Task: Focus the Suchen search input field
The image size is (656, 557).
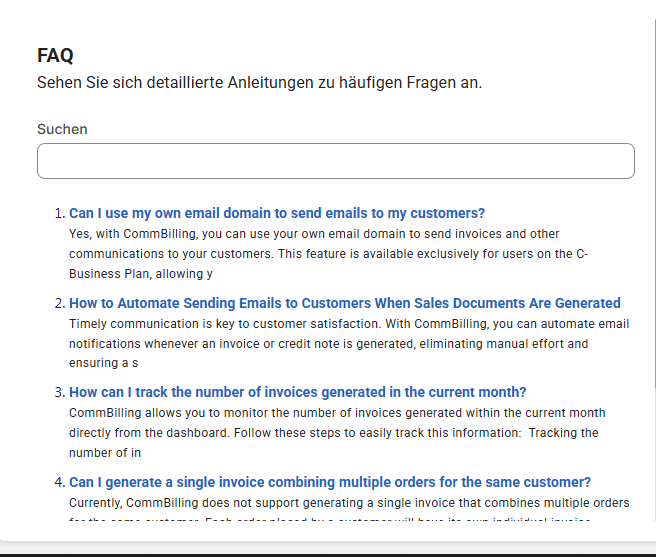Action: point(335,161)
